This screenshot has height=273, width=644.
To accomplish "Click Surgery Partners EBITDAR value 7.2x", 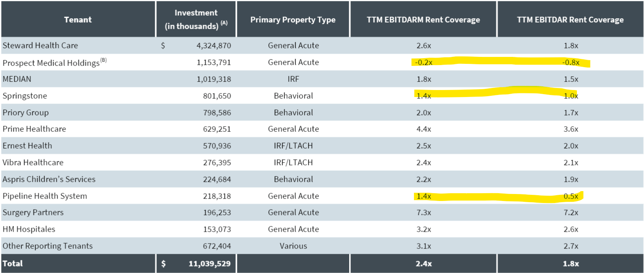I will pyautogui.click(x=571, y=212).
